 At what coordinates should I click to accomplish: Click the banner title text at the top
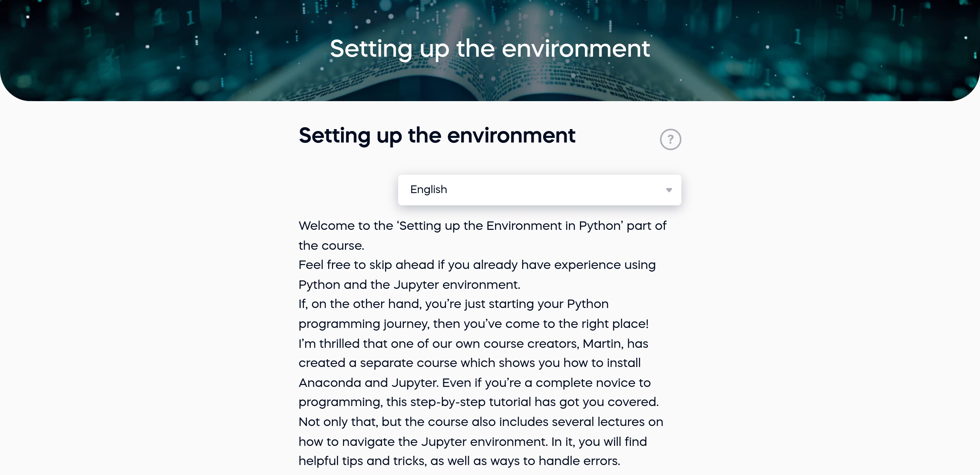[490, 49]
